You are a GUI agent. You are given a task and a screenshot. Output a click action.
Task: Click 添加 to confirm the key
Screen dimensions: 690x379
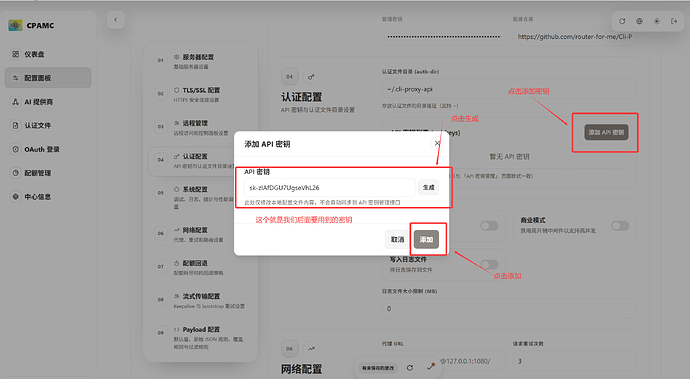pos(426,239)
